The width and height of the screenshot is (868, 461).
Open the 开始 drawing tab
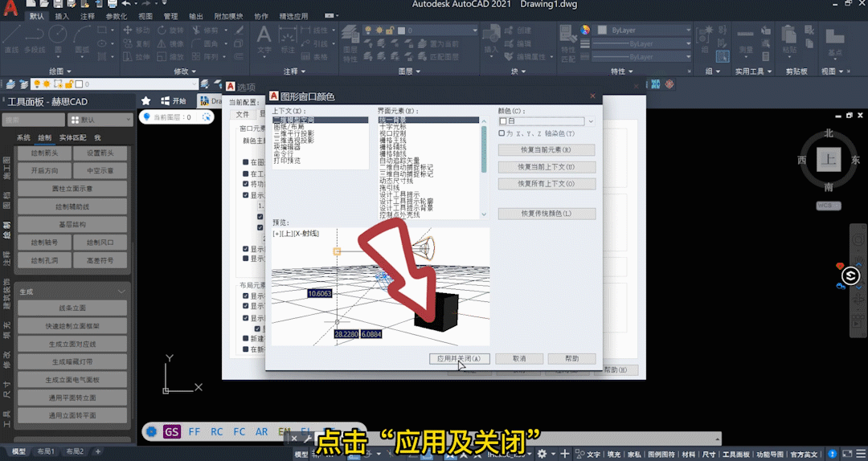tap(174, 100)
